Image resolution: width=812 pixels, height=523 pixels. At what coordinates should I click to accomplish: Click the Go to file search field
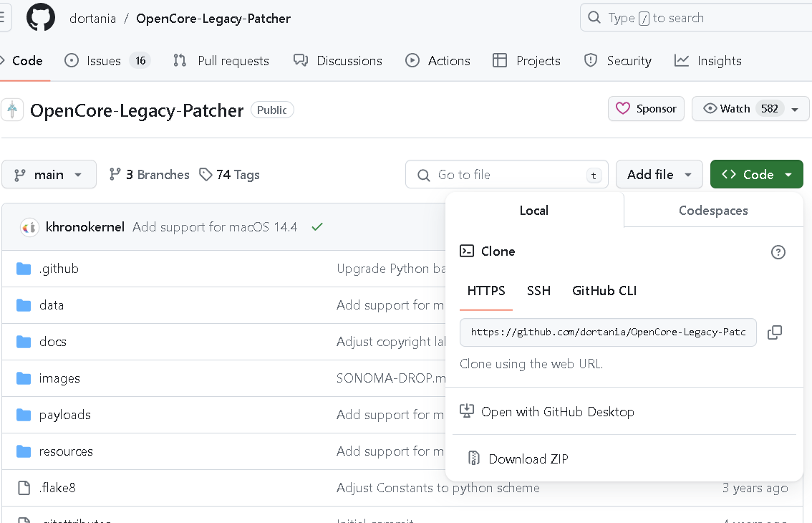506,175
